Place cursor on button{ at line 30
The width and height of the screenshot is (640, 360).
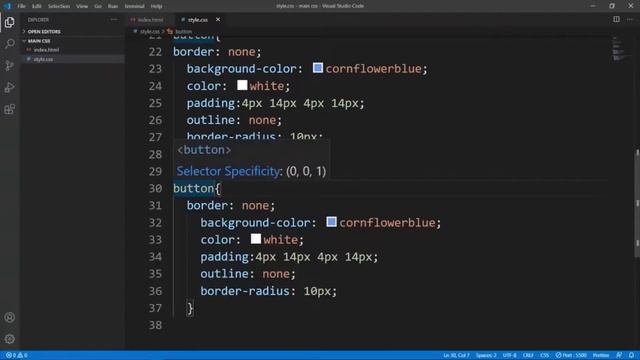pos(197,188)
